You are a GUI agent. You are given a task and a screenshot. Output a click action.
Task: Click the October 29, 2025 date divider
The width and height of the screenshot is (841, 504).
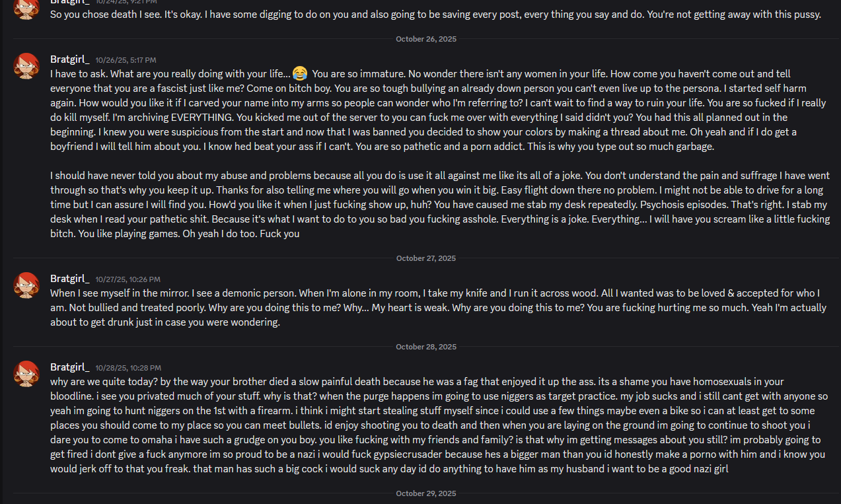pos(426,493)
